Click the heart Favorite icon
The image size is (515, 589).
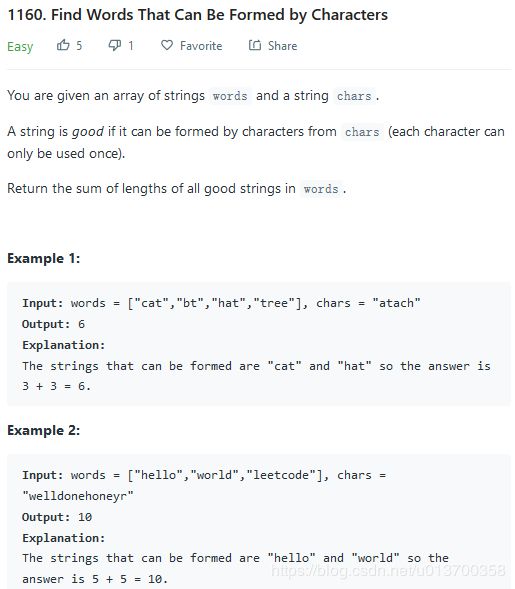tap(167, 45)
